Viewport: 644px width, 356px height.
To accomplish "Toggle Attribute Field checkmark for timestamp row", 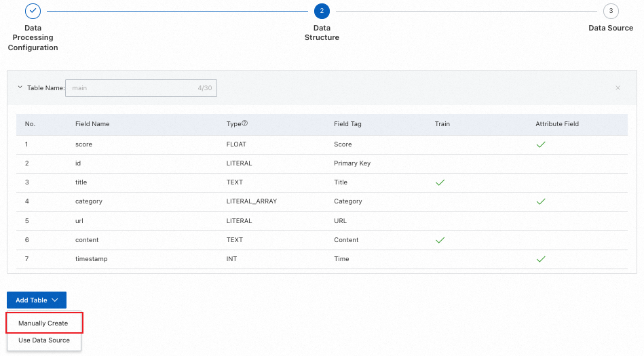I will (x=541, y=259).
